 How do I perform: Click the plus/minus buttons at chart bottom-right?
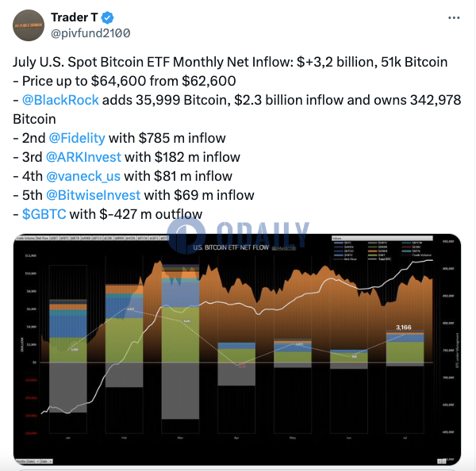[x=442, y=461]
